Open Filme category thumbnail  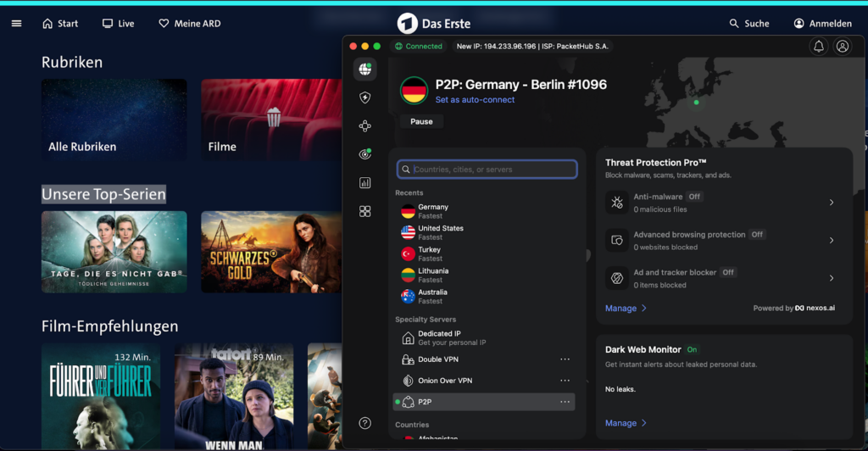click(x=271, y=120)
